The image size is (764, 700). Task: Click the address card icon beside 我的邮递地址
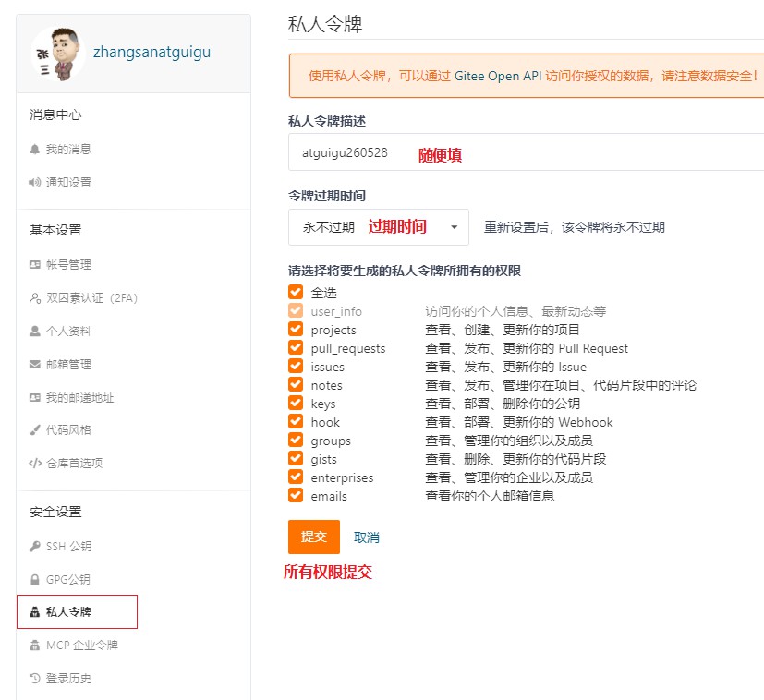point(34,398)
